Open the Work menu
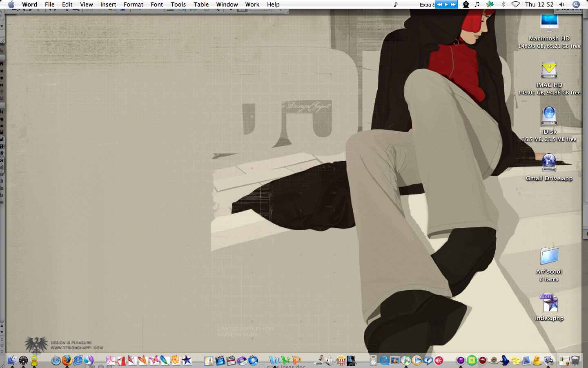Image resolution: width=588 pixels, height=368 pixels. 252,4
